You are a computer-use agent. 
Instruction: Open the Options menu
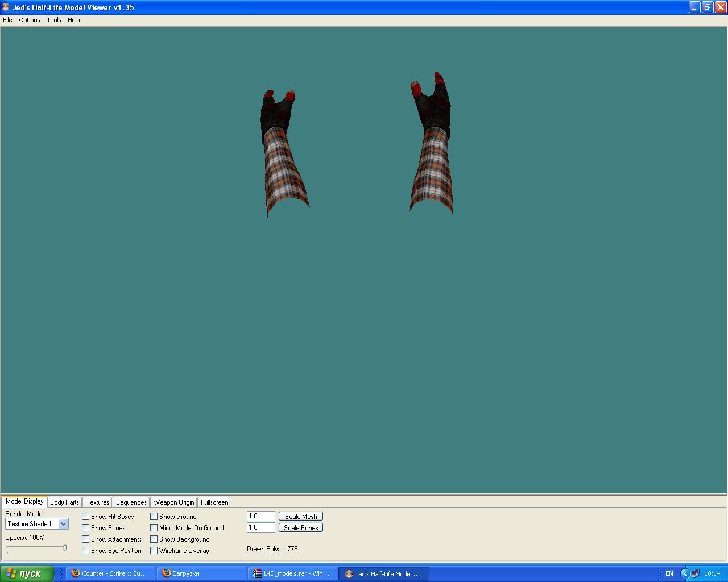click(x=30, y=20)
